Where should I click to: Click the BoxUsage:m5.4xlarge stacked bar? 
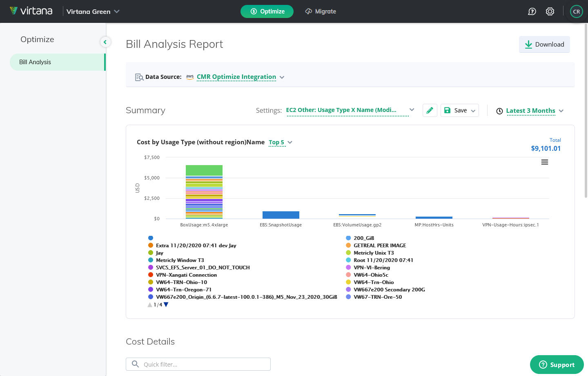[x=204, y=192]
